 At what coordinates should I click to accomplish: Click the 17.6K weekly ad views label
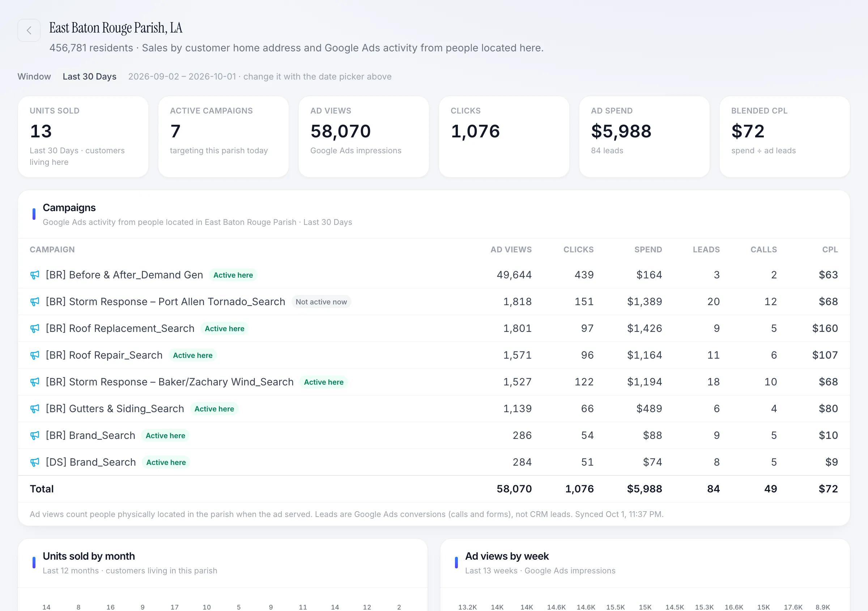[x=793, y=607]
